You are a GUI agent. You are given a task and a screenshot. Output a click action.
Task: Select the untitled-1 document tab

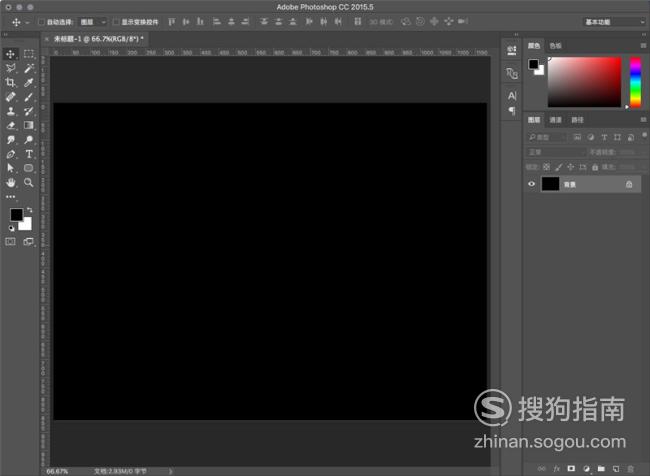tap(99, 39)
